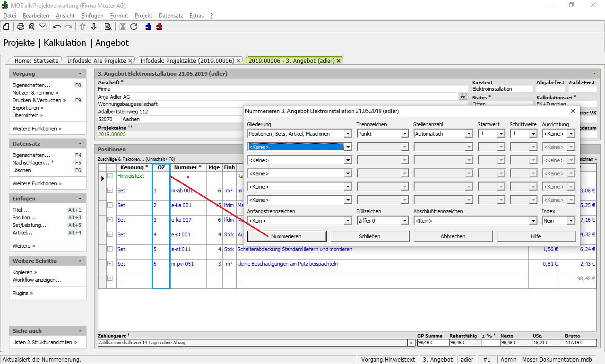Toggle the green checkbox in Hinweistext row

110,176
